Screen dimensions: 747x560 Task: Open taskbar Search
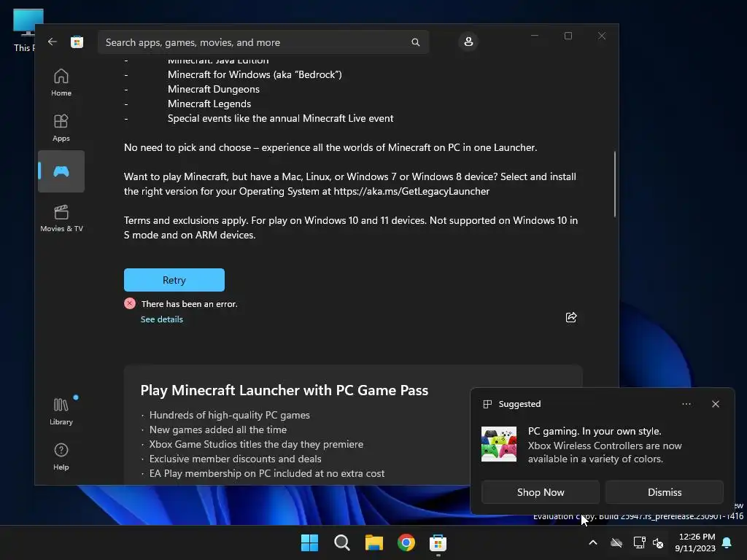pyautogui.click(x=341, y=542)
